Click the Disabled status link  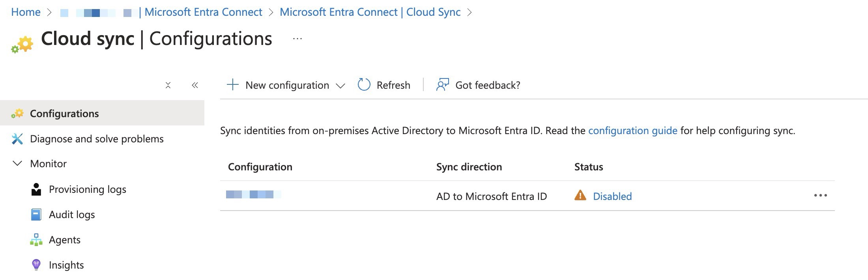[612, 196]
